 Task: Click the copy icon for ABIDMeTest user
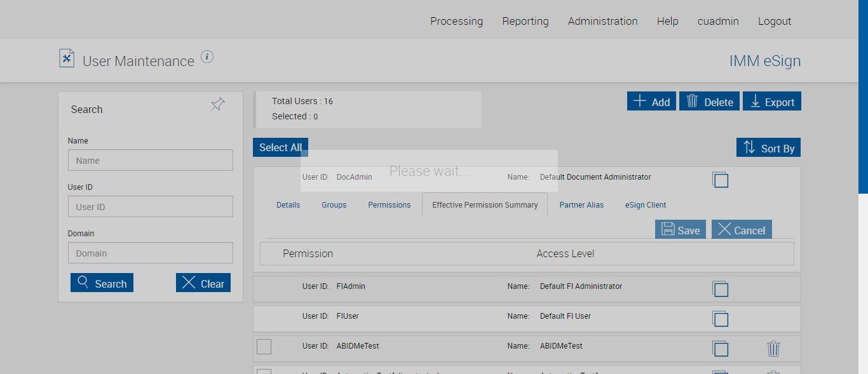(x=720, y=349)
